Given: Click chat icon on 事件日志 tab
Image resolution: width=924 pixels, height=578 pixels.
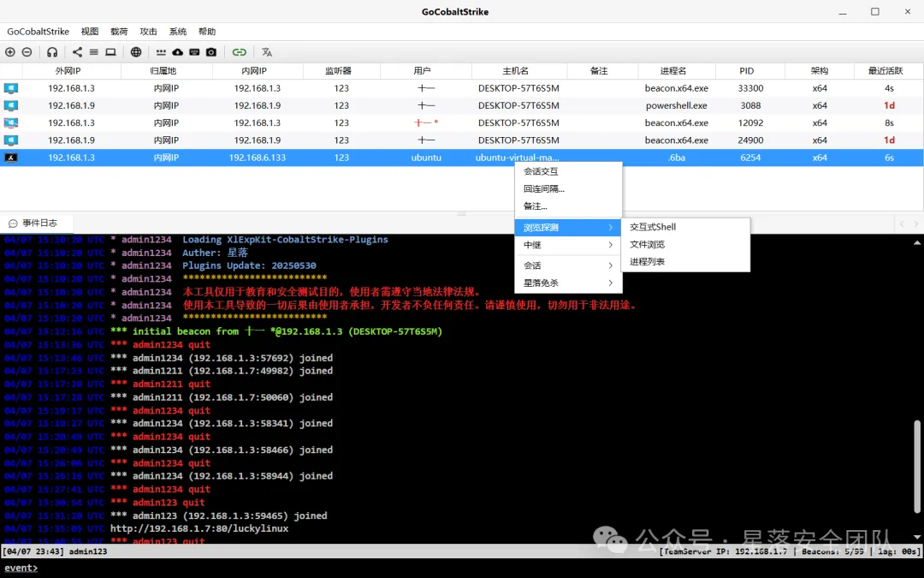Looking at the screenshot, I should point(13,223).
